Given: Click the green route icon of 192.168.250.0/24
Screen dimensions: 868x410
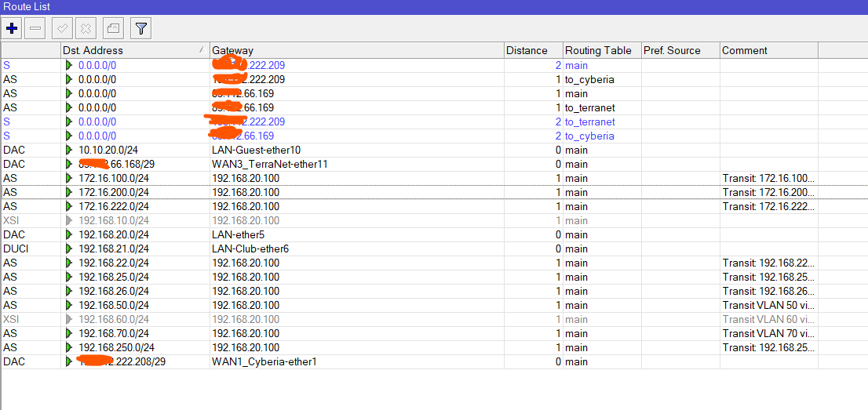Looking at the screenshot, I should pos(69,347).
